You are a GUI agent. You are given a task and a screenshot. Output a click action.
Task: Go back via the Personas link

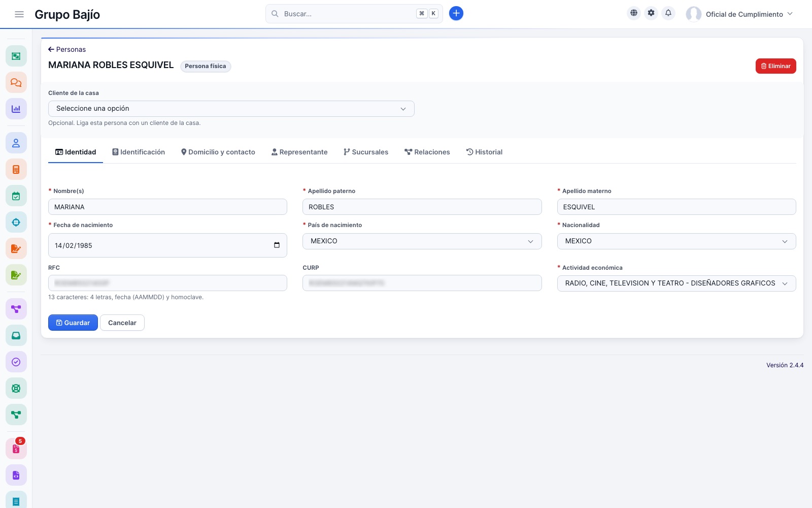click(x=67, y=49)
